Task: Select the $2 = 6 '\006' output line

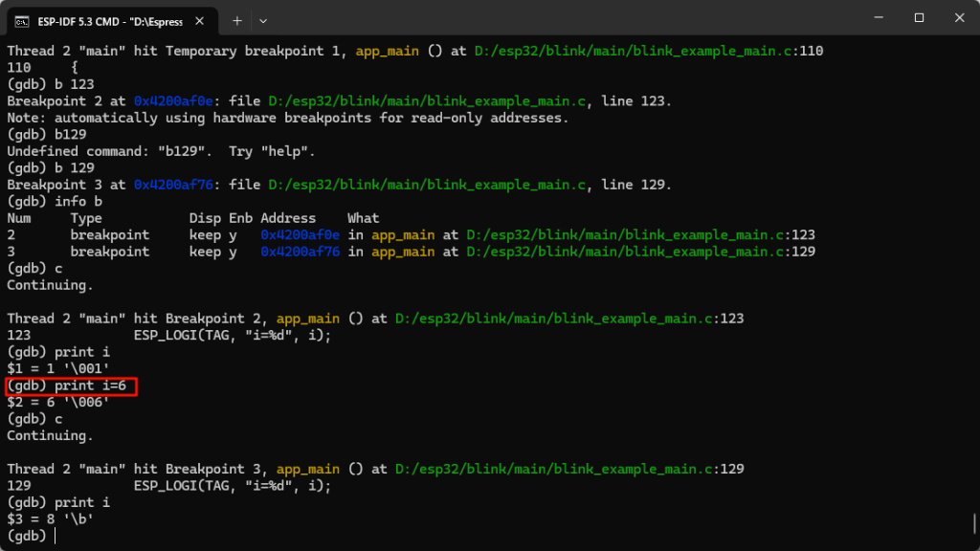Action: click(x=57, y=401)
